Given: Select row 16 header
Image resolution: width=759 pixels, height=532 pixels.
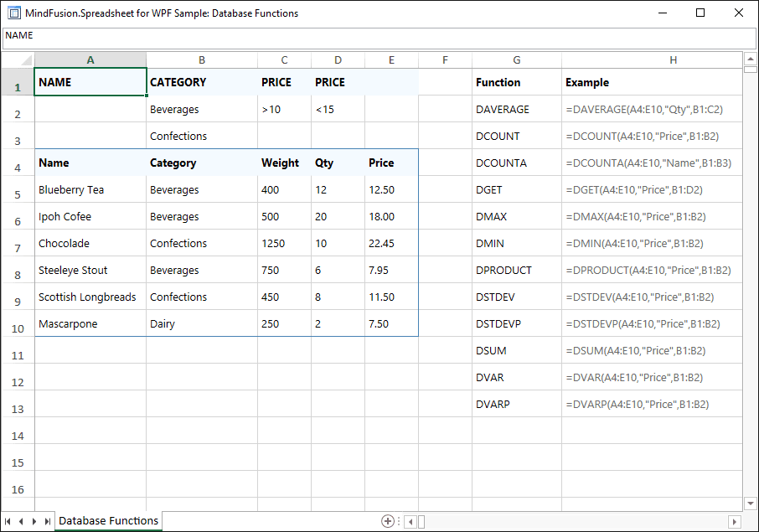Looking at the screenshot, I should (x=18, y=484).
